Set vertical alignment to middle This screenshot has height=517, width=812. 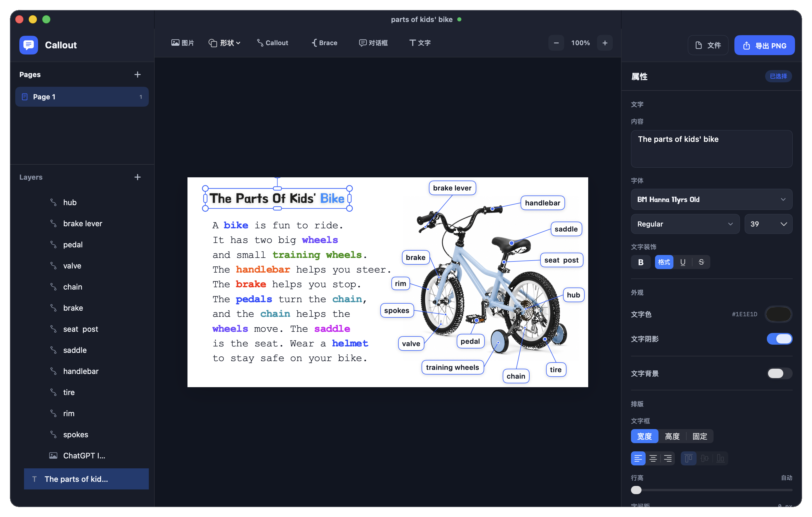click(x=705, y=459)
